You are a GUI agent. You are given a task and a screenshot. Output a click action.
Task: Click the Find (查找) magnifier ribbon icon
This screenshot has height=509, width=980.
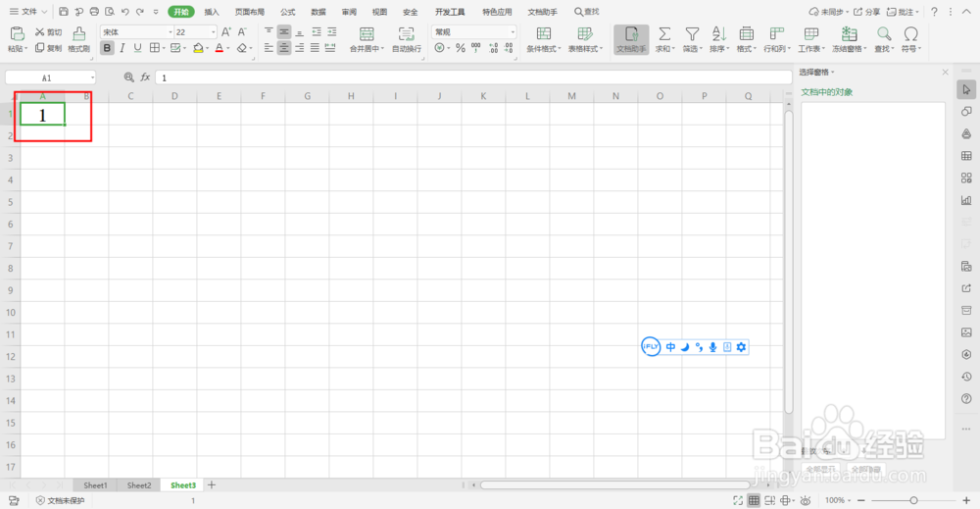coord(884,33)
